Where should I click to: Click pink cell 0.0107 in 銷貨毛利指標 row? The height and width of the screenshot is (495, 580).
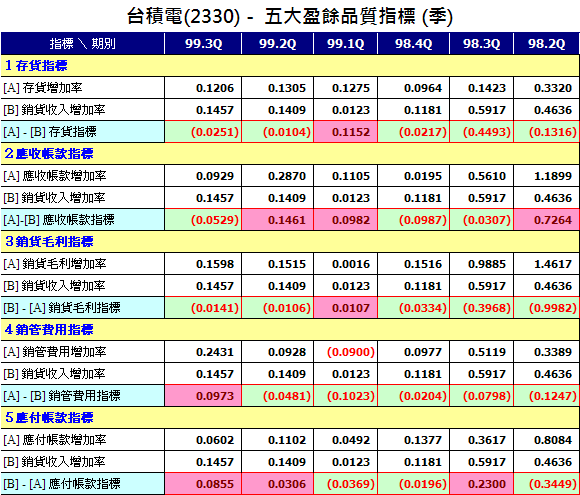click(x=345, y=308)
